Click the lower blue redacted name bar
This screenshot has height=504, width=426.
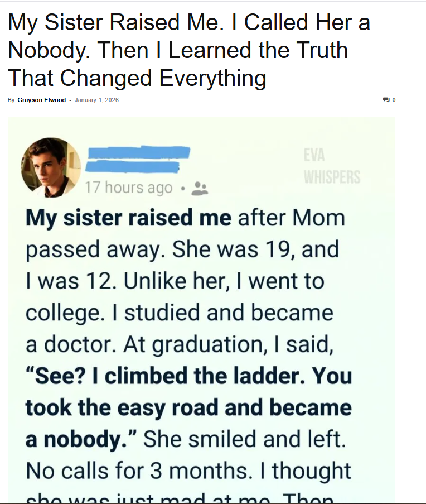(132, 166)
